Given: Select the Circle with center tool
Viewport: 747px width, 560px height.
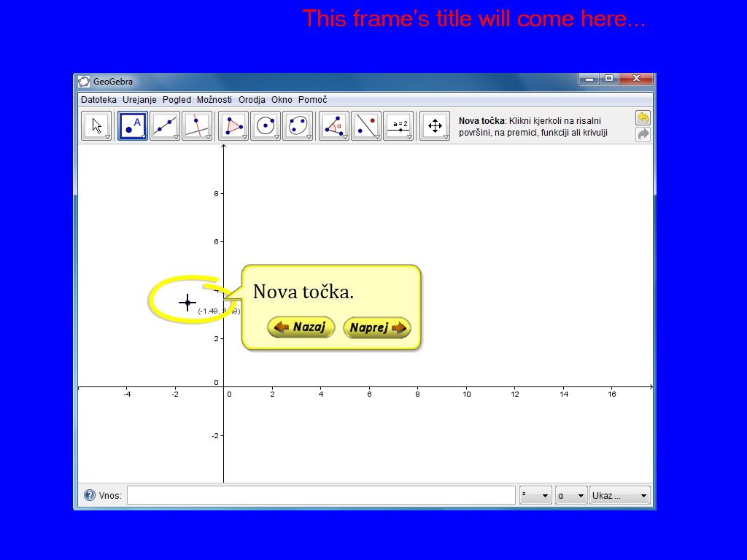Looking at the screenshot, I should tap(266, 125).
